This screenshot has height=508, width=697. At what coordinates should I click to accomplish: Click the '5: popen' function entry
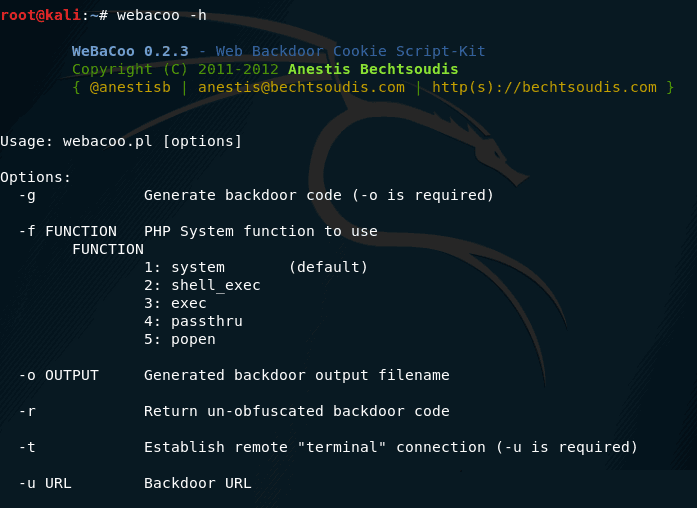point(180,340)
